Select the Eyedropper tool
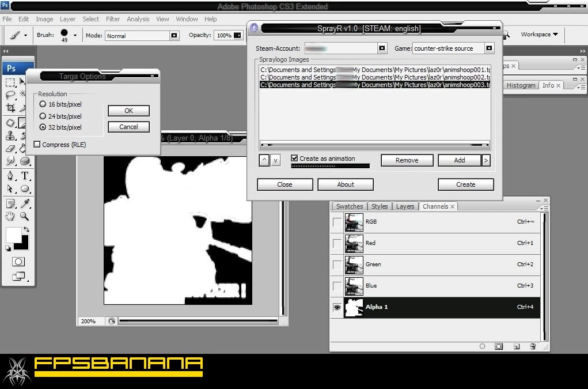Image resolution: width=588 pixels, height=389 pixels. click(x=25, y=203)
